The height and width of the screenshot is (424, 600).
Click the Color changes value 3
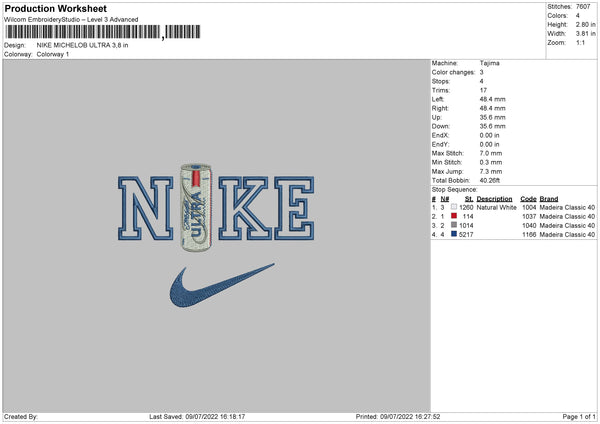click(x=481, y=72)
